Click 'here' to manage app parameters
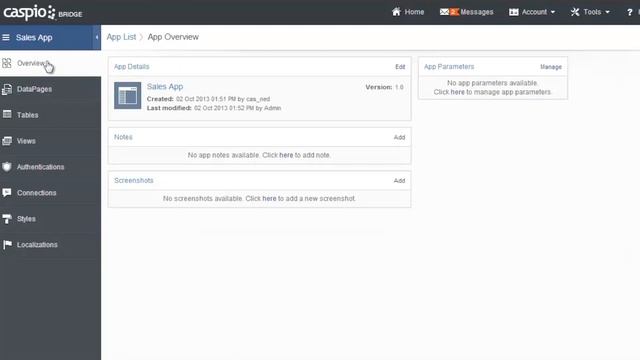Viewport: 640px width, 360px height. click(458, 92)
